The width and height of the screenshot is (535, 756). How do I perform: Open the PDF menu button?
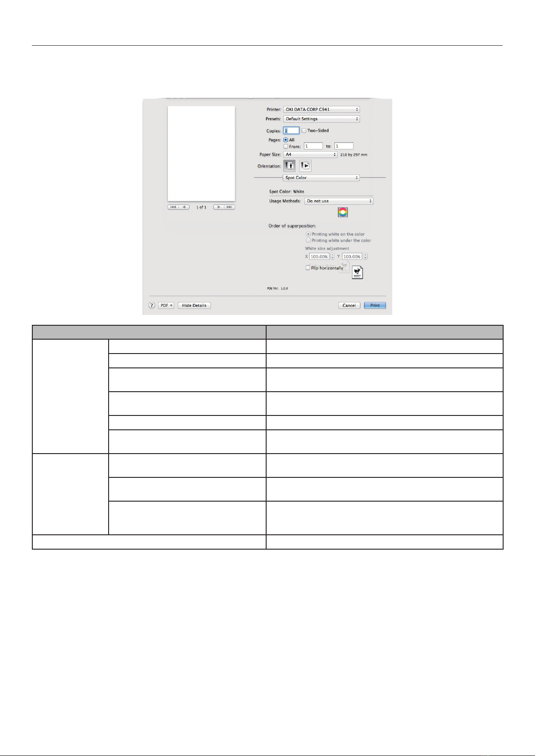(x=166, y=306)
